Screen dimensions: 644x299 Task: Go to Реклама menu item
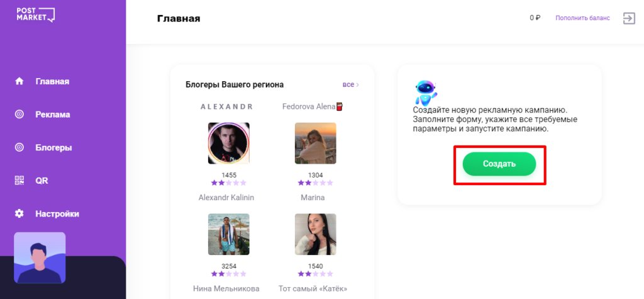53,115
